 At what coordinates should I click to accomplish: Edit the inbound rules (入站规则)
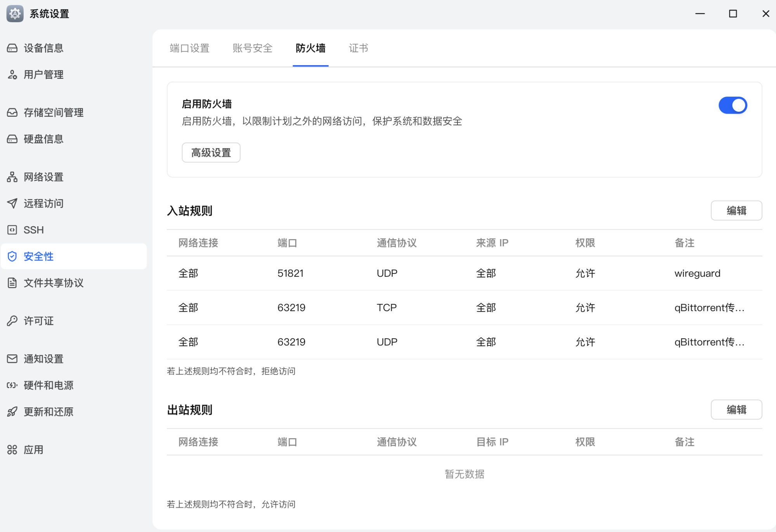pyautogui.click(x=736, y=211)
